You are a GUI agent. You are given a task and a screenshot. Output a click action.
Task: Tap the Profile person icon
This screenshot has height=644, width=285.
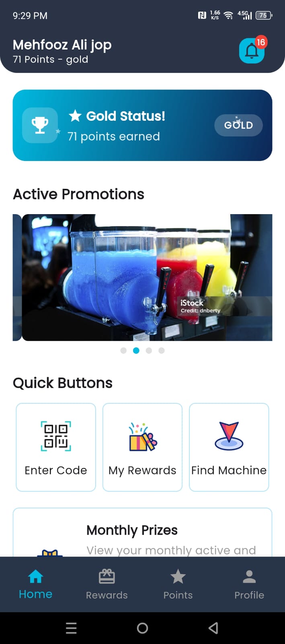[249, 576]
